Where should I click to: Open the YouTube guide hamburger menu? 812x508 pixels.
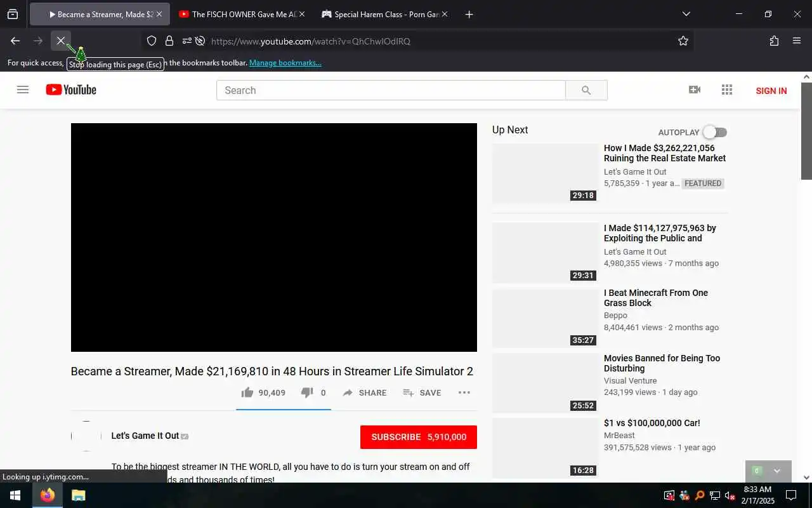(23, 90)
